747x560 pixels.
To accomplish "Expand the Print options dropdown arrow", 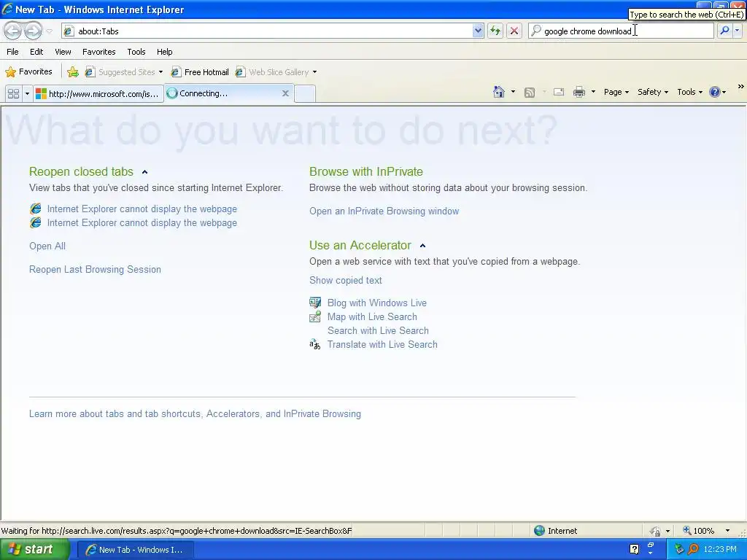I will pos(593,92).
